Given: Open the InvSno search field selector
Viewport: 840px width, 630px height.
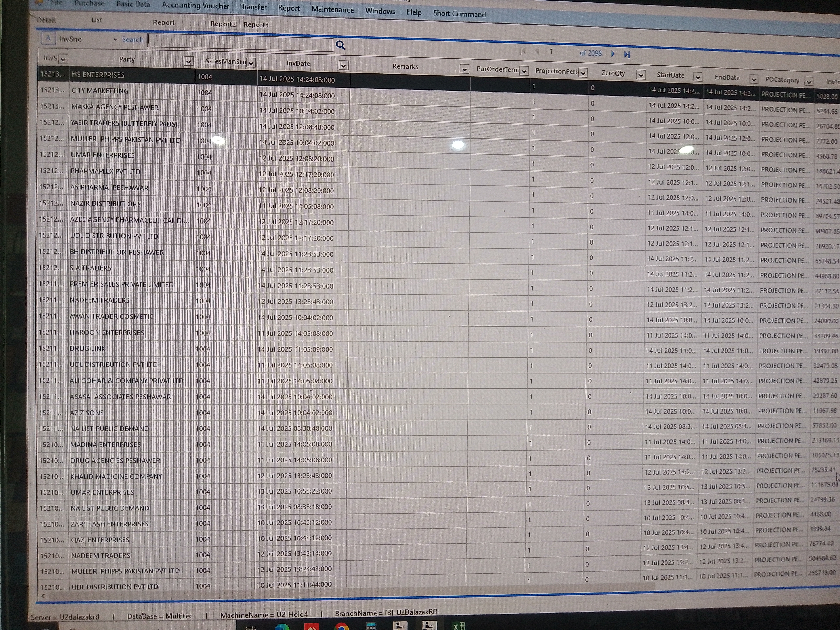Looking at the screenshot, I should tap(115, 40).
